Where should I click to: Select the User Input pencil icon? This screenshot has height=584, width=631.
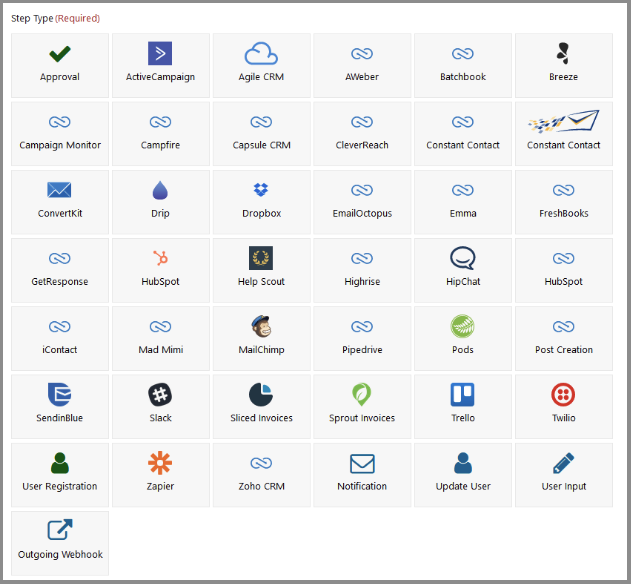pyautogui.click(x=563, y=463)
